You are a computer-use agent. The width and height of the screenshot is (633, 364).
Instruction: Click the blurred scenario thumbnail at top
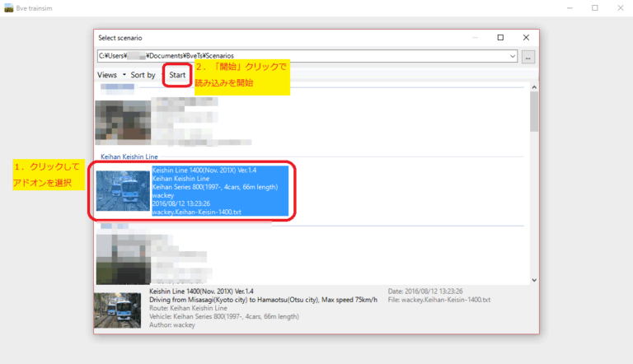(x=123, y=122)
